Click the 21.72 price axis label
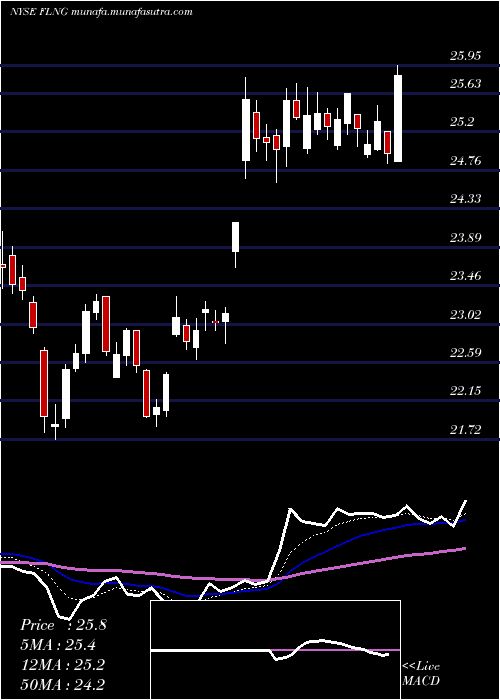The width and height of the screenshot is (500, 700). [x=466, y=430]
